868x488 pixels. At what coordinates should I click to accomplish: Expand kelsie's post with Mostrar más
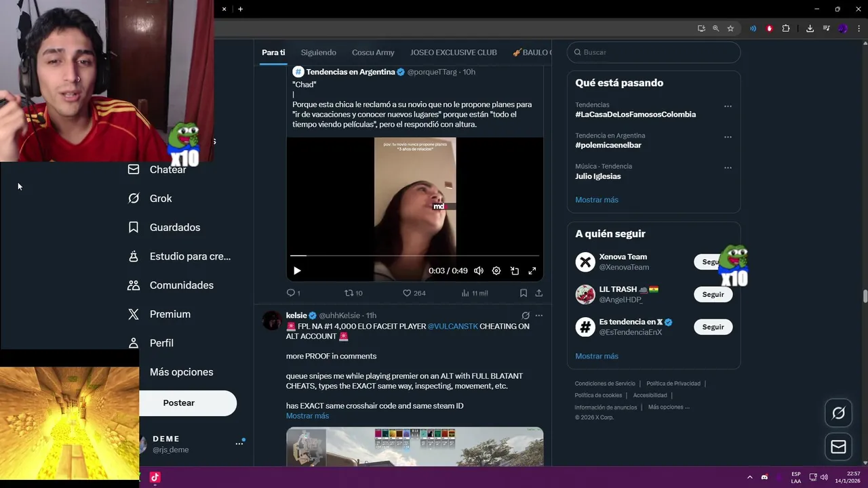[x=307, y=415]
